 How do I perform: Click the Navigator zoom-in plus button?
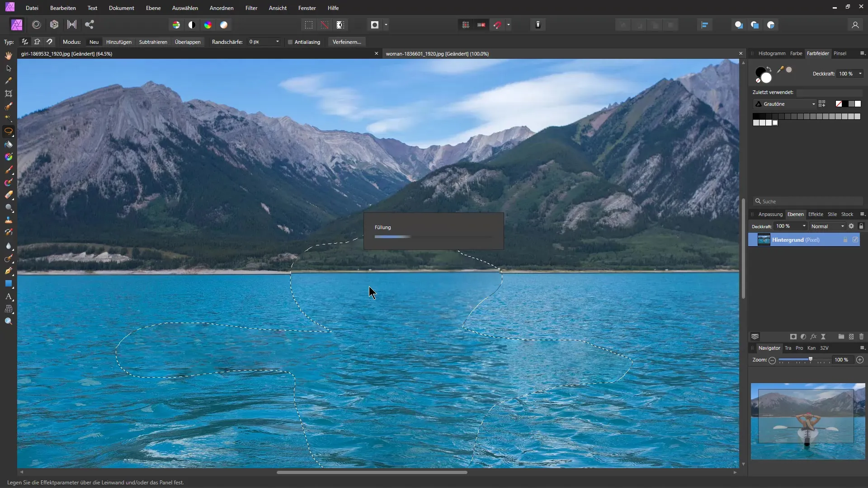[860, 360]
